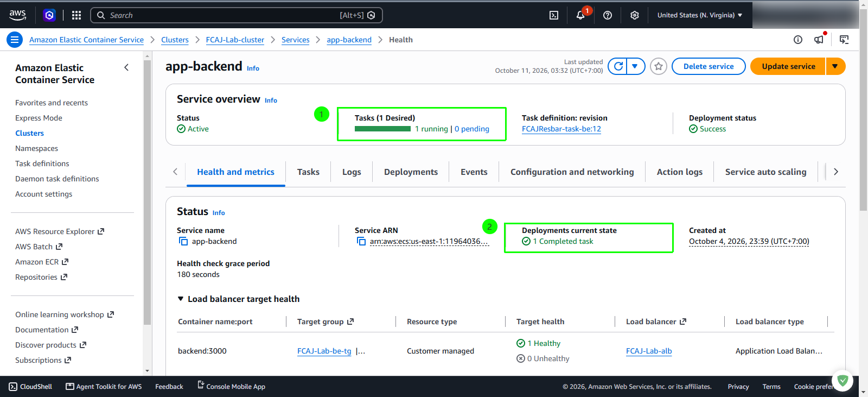Toggle the hamburger navigation menu
This screenshot has width=868, height=397.
pyautogui.click(x=15, y=40)
